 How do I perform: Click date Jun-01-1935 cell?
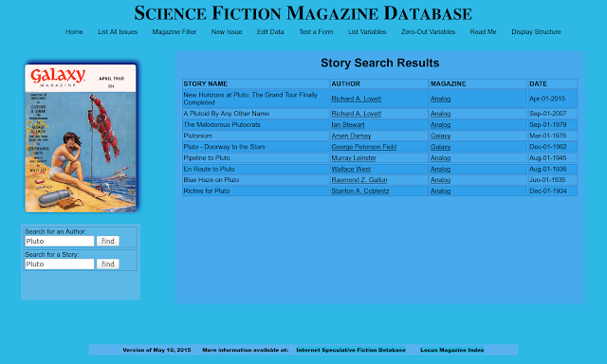pyautogui.click(x=553, y=180)
